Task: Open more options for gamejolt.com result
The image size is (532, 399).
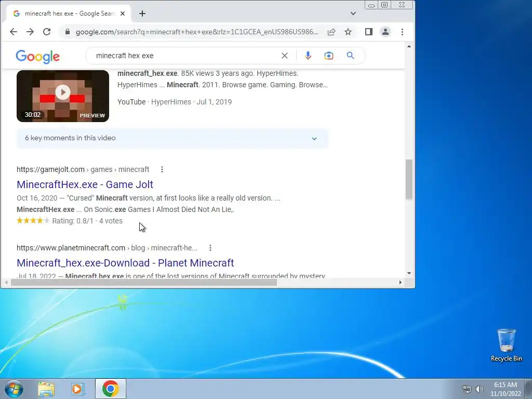Action: click(162, 169)
